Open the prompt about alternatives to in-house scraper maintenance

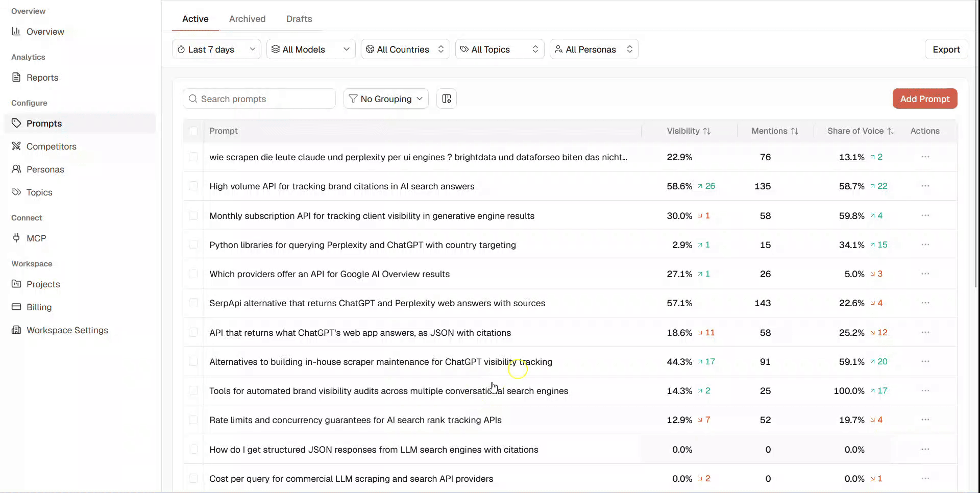(x=381, y=362)
